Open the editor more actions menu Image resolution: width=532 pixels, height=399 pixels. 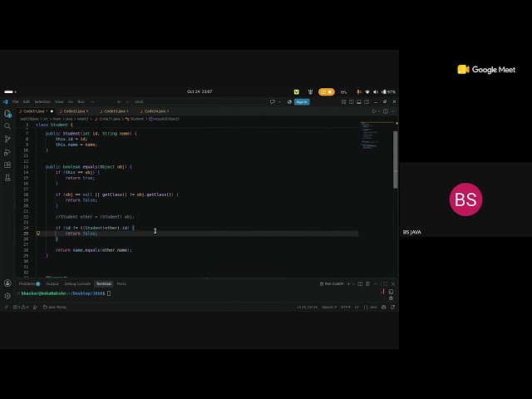pyautogui.click(x=393, y=111)
